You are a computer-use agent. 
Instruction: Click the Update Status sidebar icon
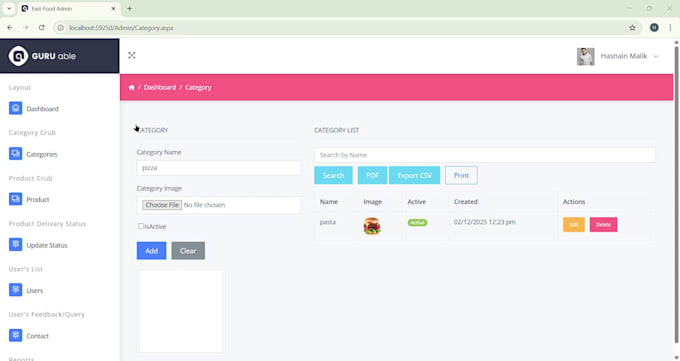pos(16,245)
